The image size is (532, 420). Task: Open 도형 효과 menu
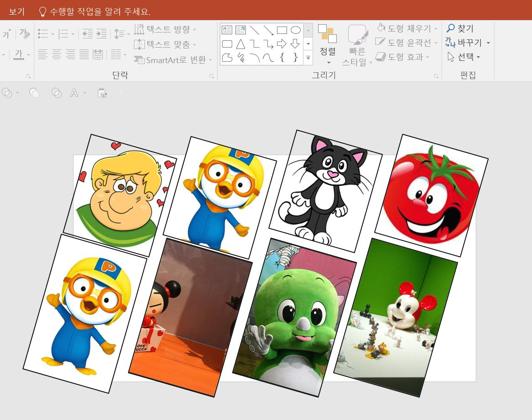403,57
